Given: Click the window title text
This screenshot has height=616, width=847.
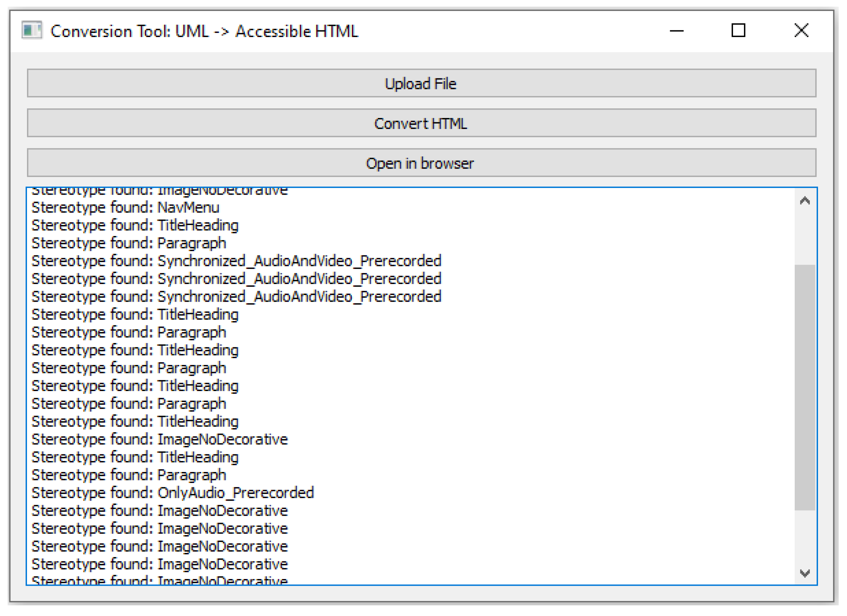Looking at the screenshot, I should coord(204,31).
